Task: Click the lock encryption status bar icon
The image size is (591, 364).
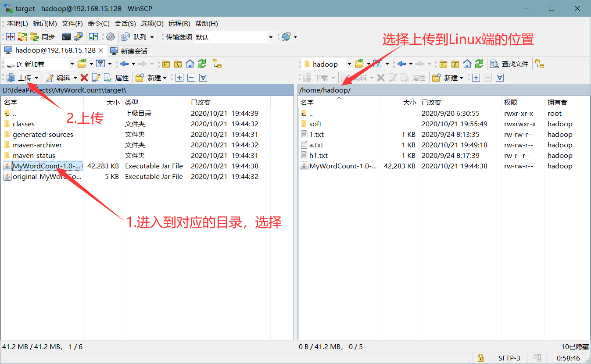Action: tap(480, 358)
